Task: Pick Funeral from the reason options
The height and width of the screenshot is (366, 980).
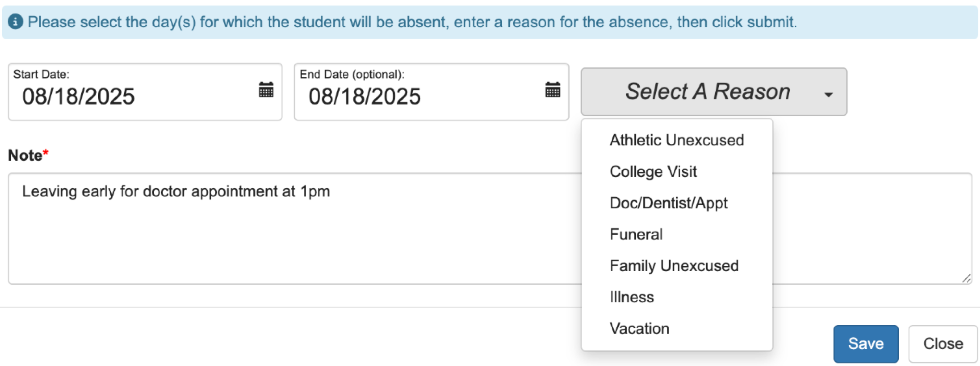Action: (636, 234)
